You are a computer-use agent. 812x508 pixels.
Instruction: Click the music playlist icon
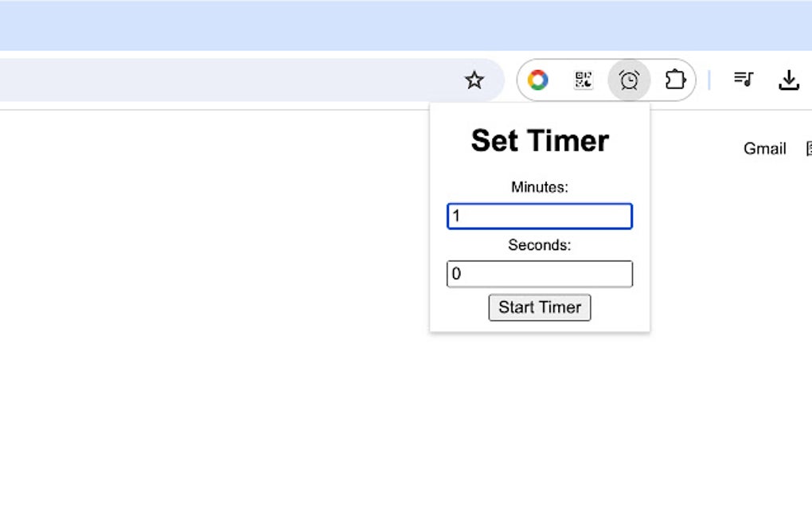tap(743, 80)
